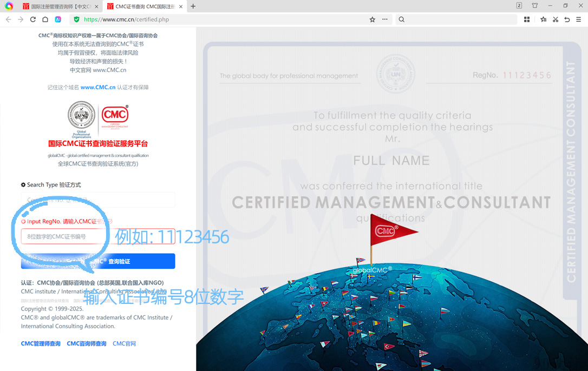
Task: Click the undo closed tab arrow icon
Action: tap(567, 19)
